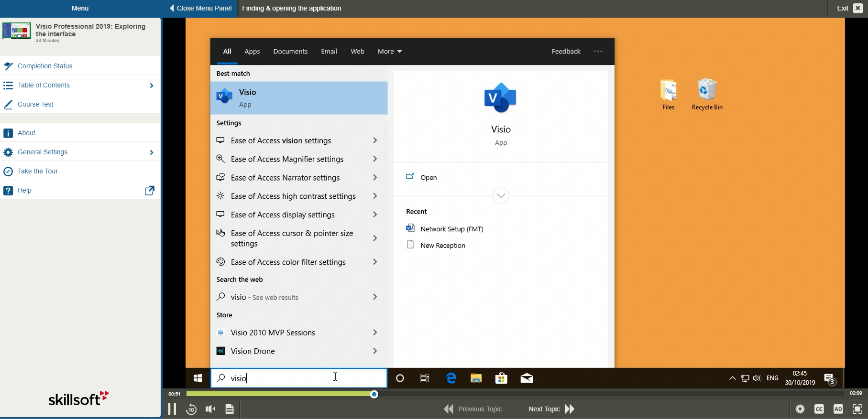The height and width of the screenshot is (419, 868).
Task: Open the transcript icon in player bar
Action: [230, 409]
